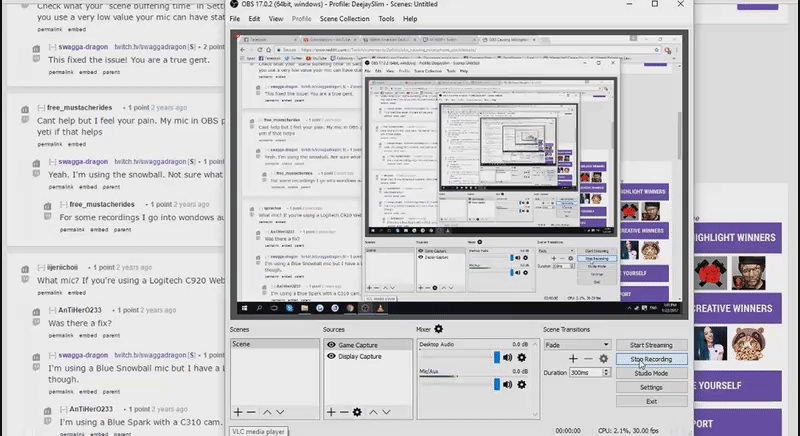Image resolution: width=800 pixels, height=436 pixels.
Task: Upvote swagga-dragon 'This fixed the issue' comment
Action: coord(36,48)
